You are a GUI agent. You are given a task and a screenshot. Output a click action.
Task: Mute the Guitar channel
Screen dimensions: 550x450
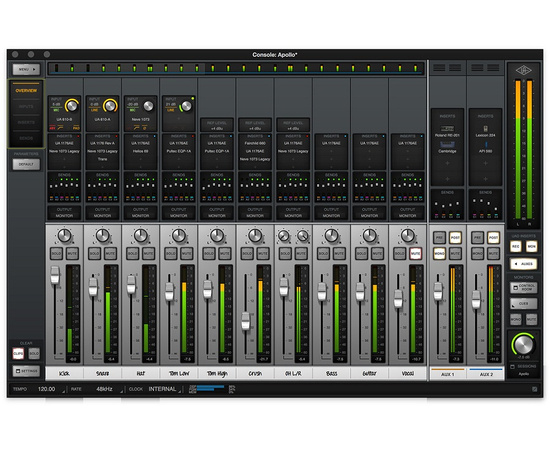pyautogui.click(x=377, y=253)
